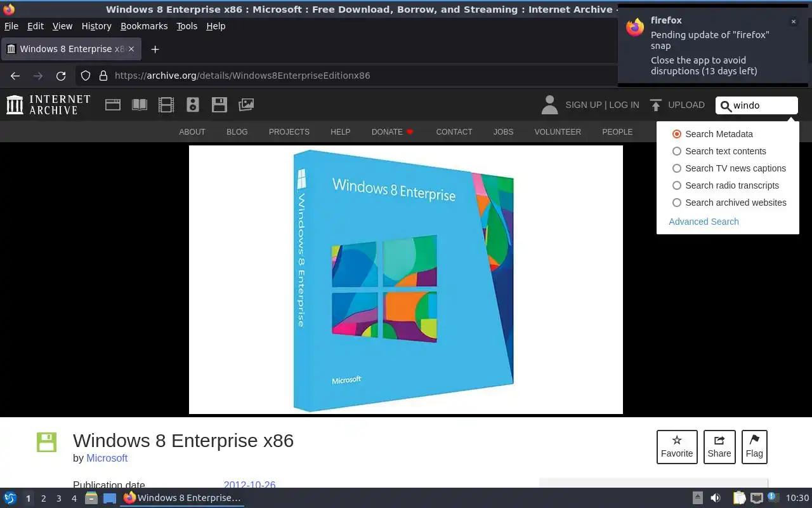The height and width of the screenshot is (508, 812).
Task: Click the clipboard tray icon
Action: coord(739,498)
